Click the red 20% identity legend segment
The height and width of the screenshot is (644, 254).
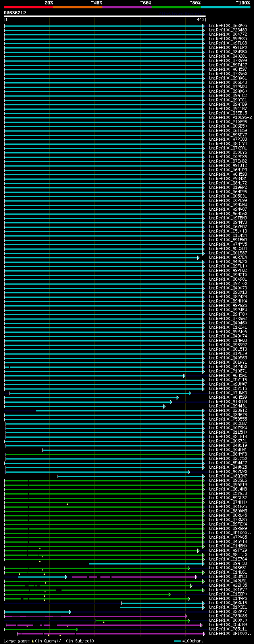tap(29, 7)
